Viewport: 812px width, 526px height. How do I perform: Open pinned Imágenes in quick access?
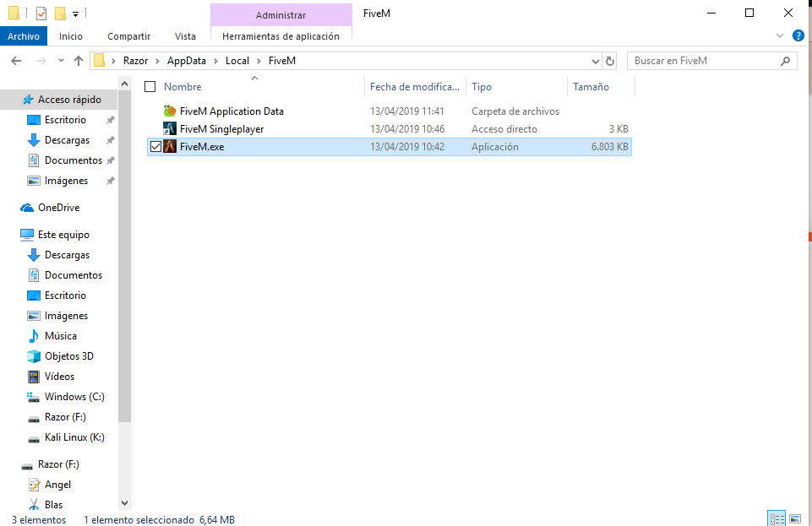[x=66, y=181]
